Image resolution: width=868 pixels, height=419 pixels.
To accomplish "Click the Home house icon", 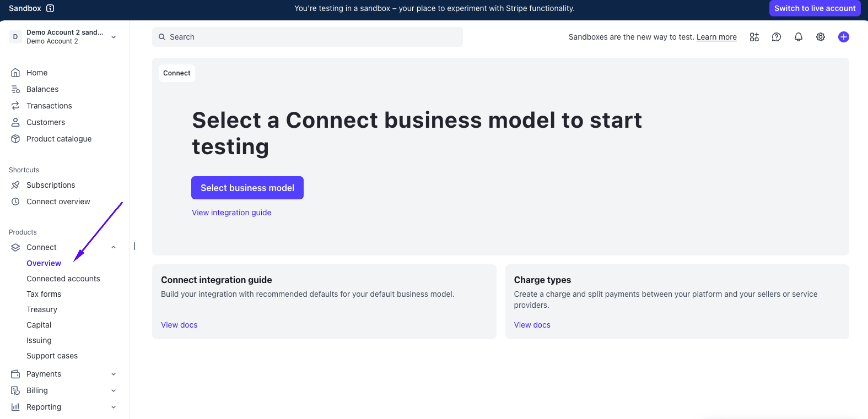I will pyautogui.click(x=15, y=73).
